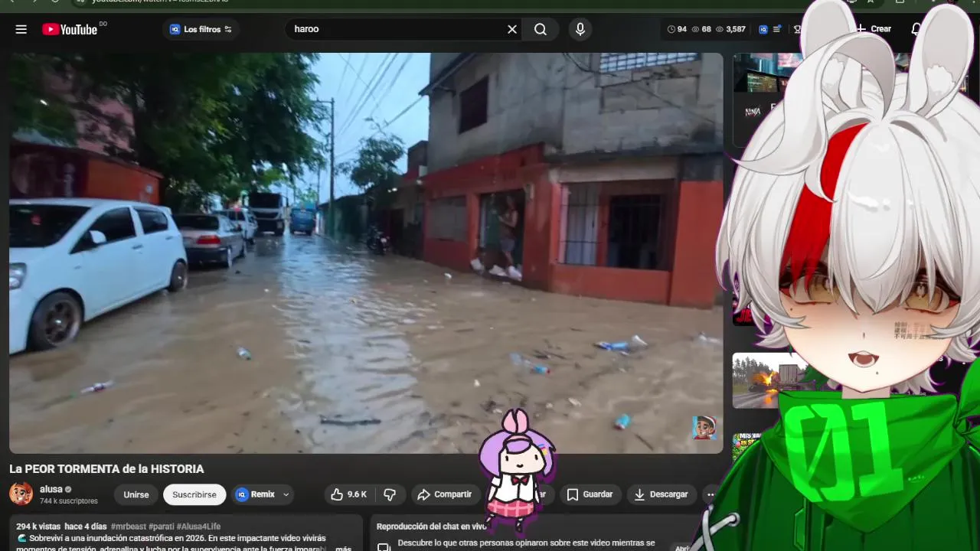Click the trophy icon in header

796,29
